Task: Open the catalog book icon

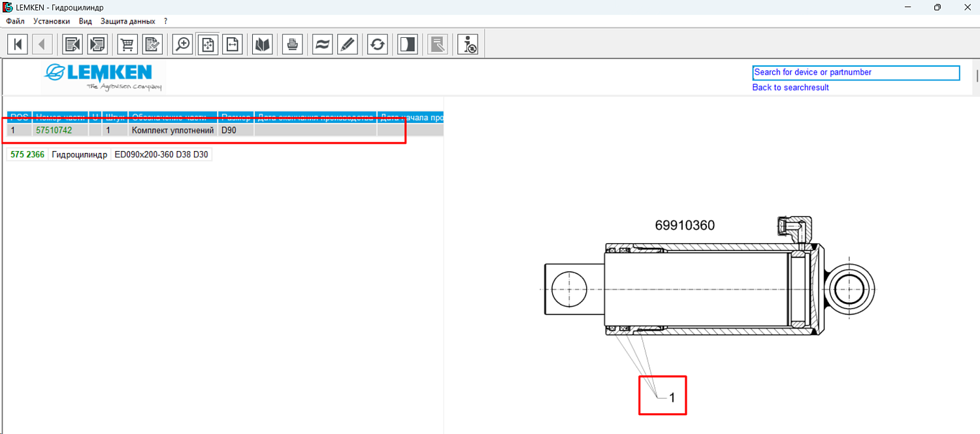Action: coord(263,44)
